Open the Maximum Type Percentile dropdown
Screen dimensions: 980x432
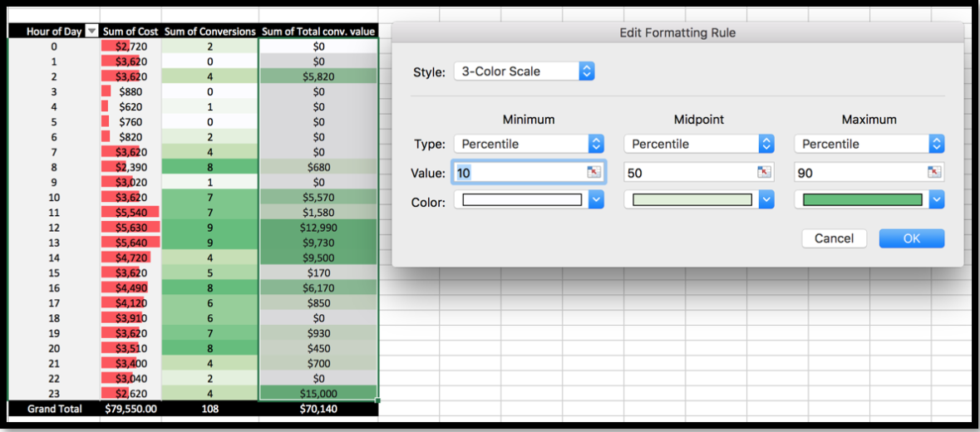pyautogui.click(x=869, y=144)
